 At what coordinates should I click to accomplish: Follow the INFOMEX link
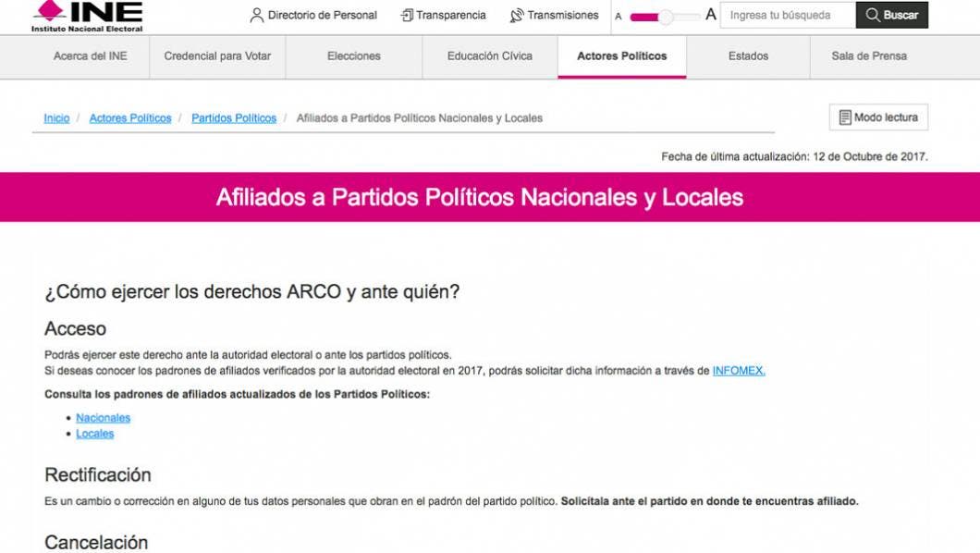(x=738, y=371)
